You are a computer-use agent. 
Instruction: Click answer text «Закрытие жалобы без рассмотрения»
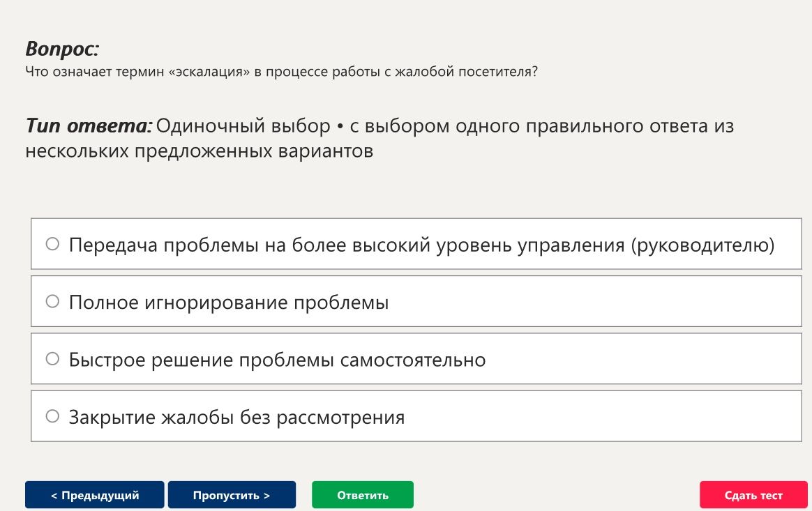[x=236, y=418]
